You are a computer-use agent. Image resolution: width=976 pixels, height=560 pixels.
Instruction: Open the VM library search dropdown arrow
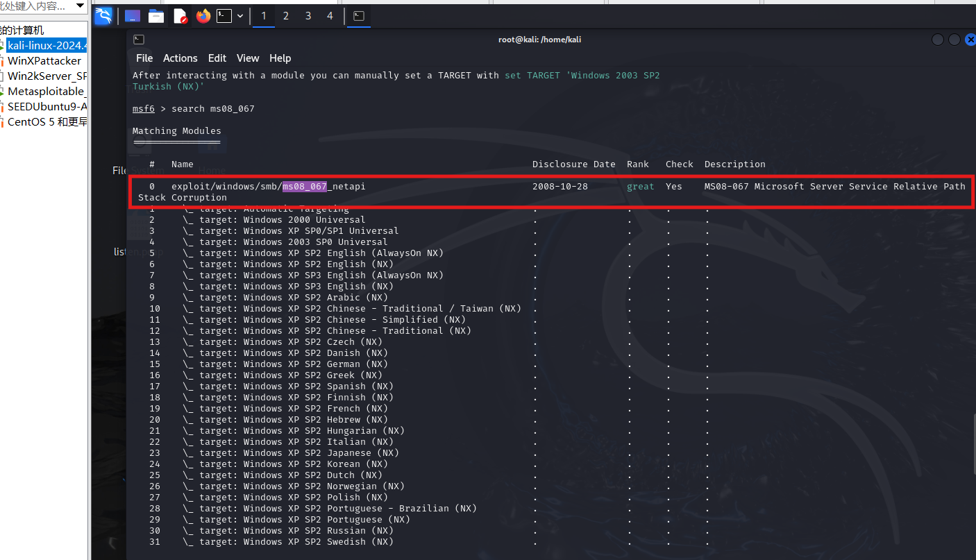(x=81, y=6)
